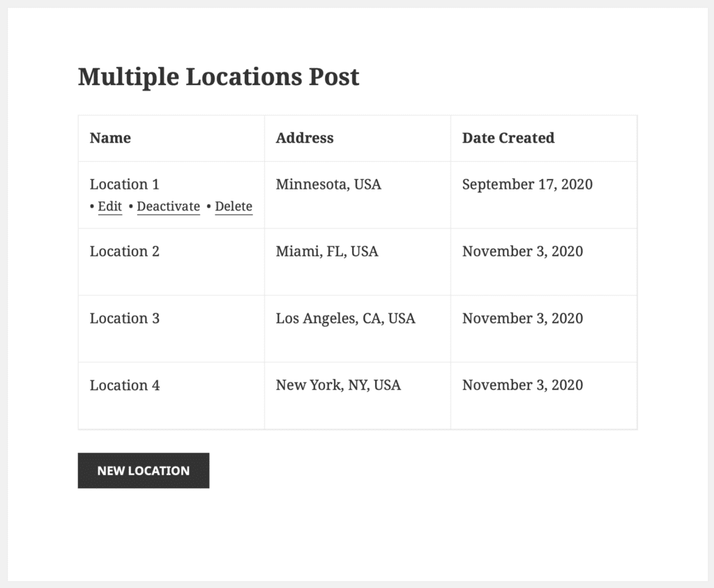Click the New York, NY, USA address cell
This screenshot has width=714, height=588.
tap(338, 385)
